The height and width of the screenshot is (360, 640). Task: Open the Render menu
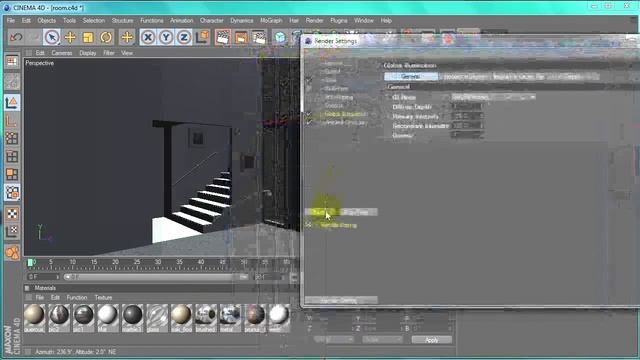[x=314, y=20]
